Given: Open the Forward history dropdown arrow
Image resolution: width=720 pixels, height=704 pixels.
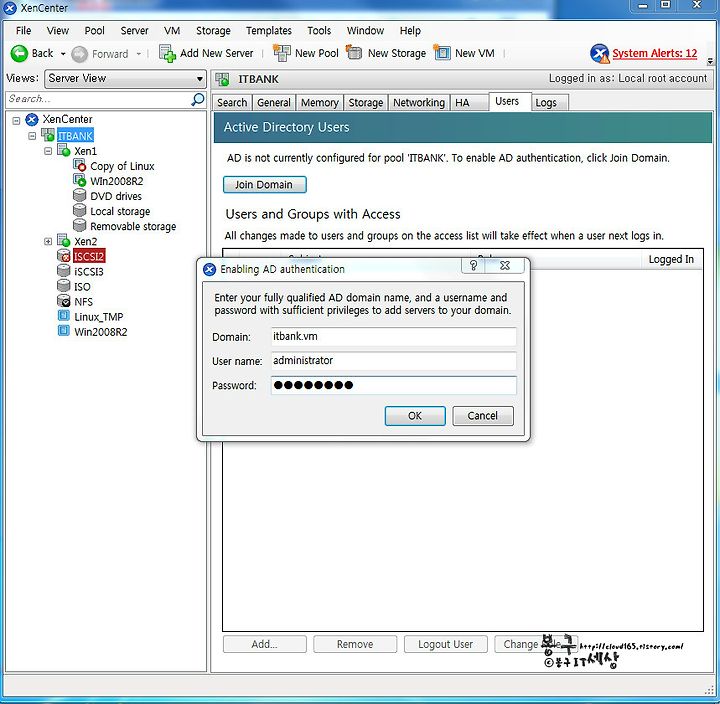Looking at the screenshot, I should click(x=138, y=54).
